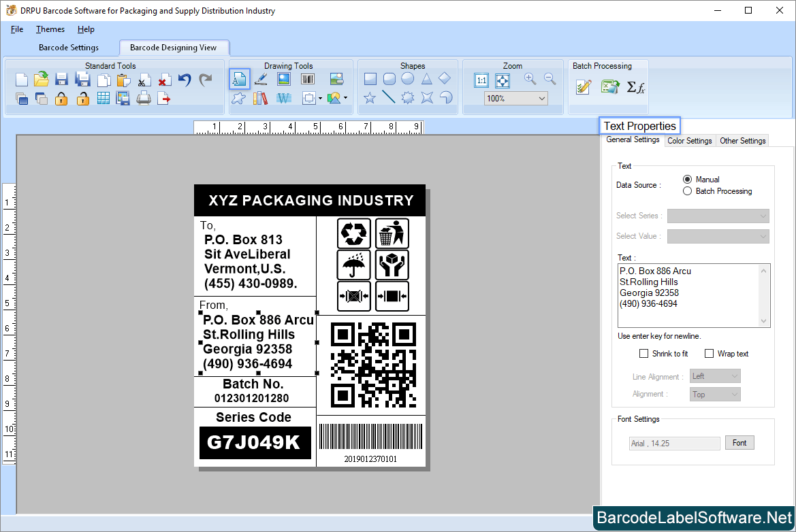Expand the shapes picture tool dropdown arrow
The image size is (796, 532).
(x=346, y=98)
